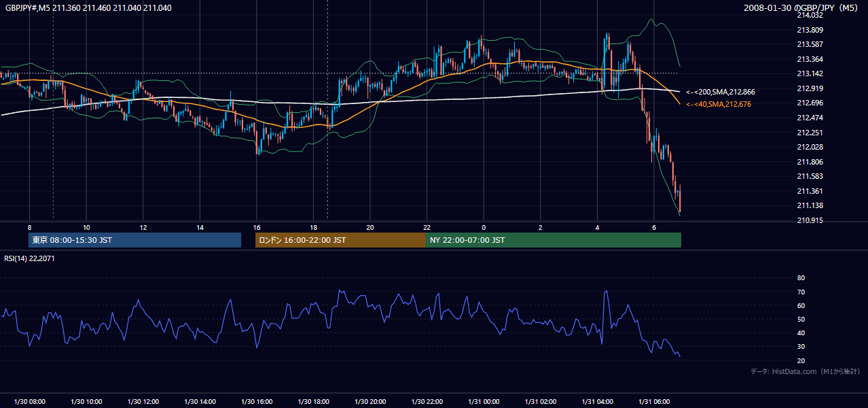Image resolution: width=868 pixels, height=408 pixels.
Task: Click price axis label 213.142
Action: click(810, 73)
